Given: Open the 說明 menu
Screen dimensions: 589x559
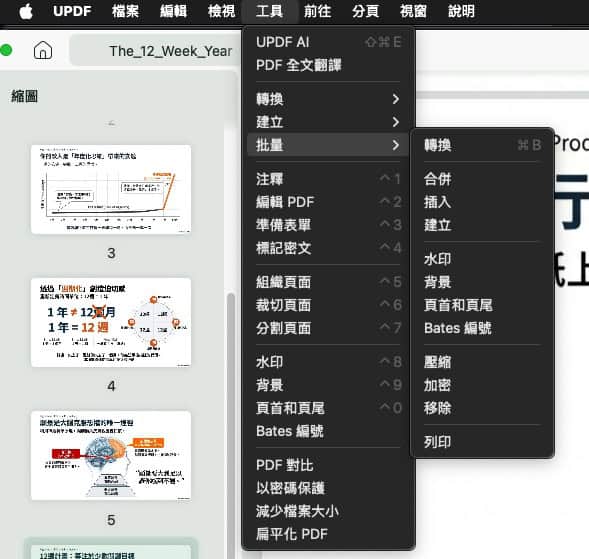Looking at the screenshot, I should point(462,11).
